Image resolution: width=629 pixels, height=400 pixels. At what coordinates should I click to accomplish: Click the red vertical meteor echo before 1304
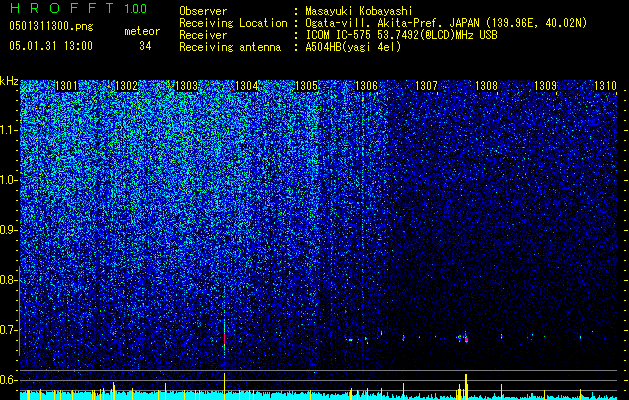click(224, 338)
